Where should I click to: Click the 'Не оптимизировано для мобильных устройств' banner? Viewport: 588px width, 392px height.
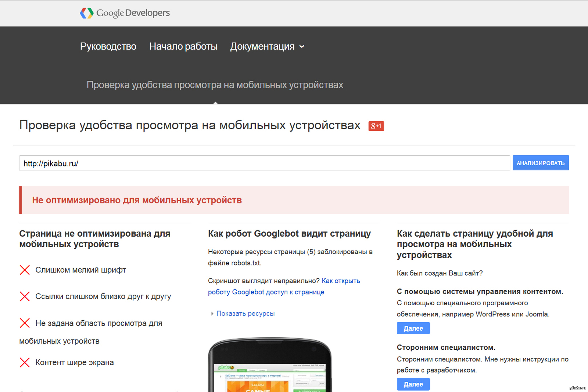tap(294, 200)
